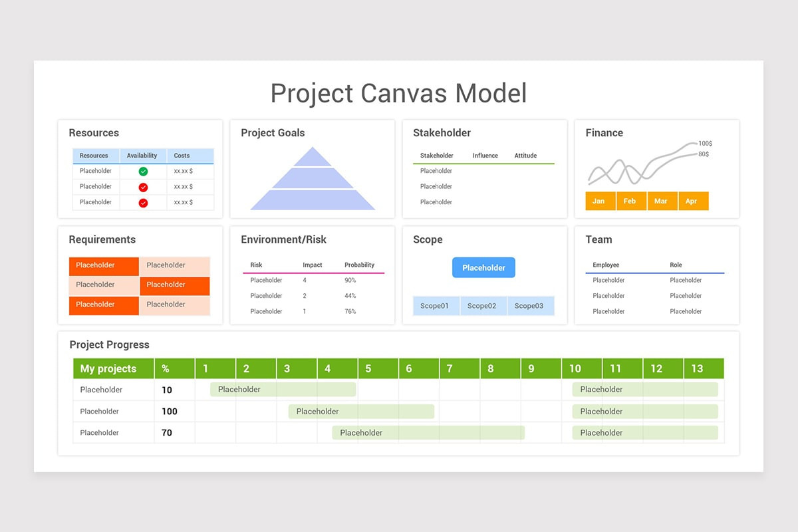Select the Scope01 chip

[x=436, y=306]
